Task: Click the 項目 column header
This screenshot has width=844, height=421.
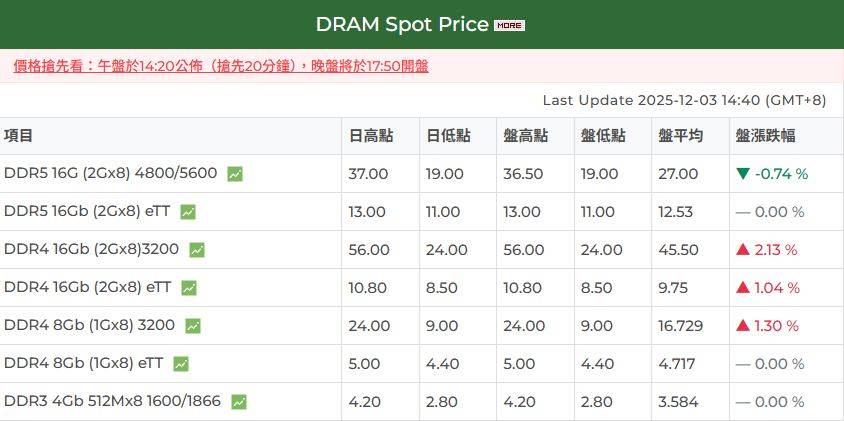Action: tap(19, 136)
